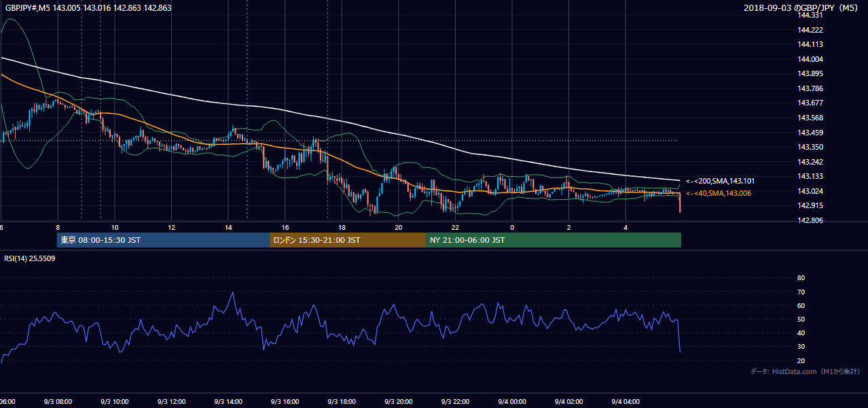Click the RSI 40 level label
Viewport: 868px width, 408px height.
coord(801,333)
